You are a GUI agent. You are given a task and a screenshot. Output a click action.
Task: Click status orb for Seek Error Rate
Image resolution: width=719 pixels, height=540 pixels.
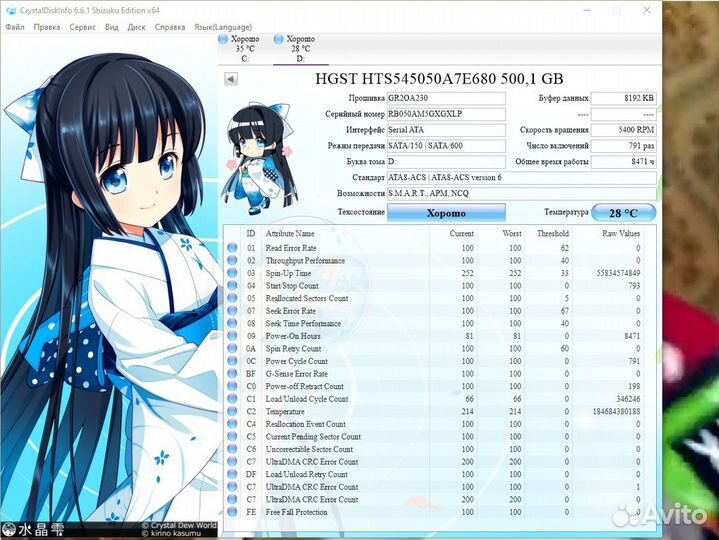[x=232, y=311]
